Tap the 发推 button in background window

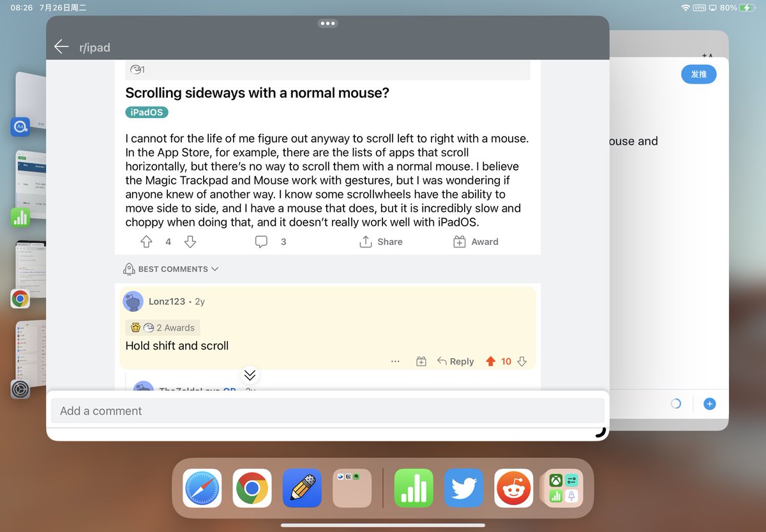coord(699,74)
